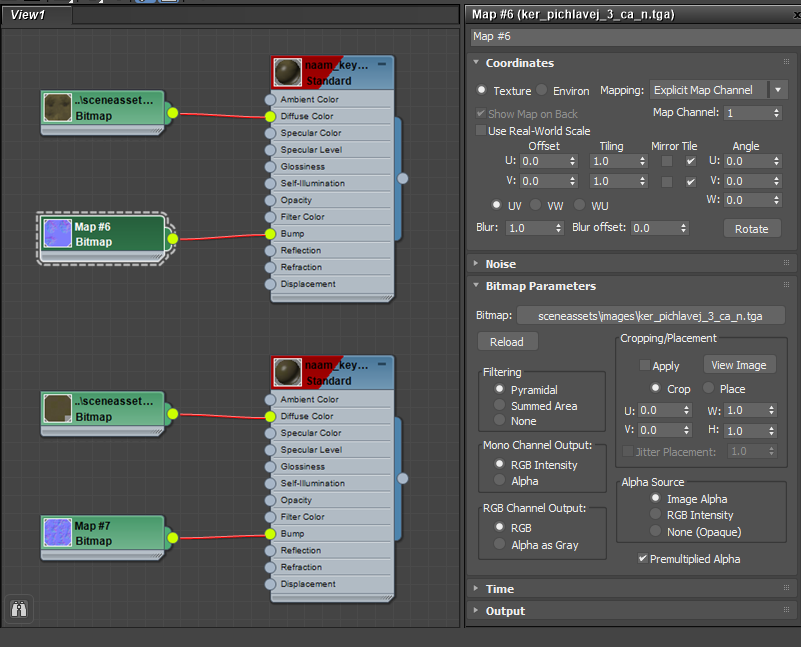Collapse the upper naam_key Standard material node
The height and width of the screenshot is (647, 801).
[382, 64]
